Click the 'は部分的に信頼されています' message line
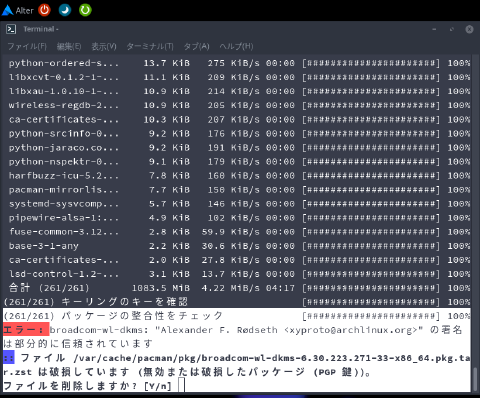This screenshot has height=398, width=480. point(78,344)
